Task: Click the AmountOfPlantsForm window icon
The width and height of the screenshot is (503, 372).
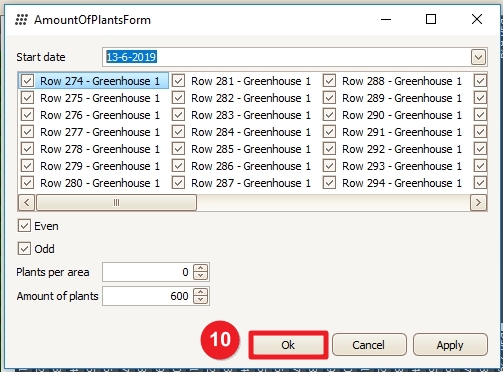Action: [x=21, y=20]
